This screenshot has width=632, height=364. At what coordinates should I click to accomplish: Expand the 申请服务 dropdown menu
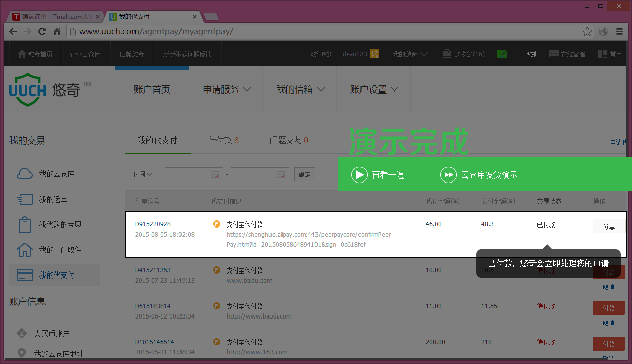pyautogui.click(x=227, y=89)
